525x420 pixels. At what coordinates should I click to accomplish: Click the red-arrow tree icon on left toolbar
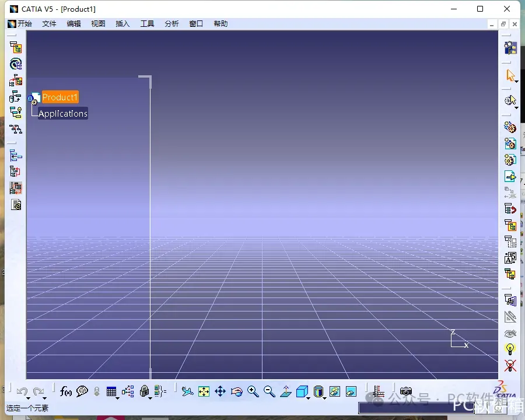point(16,80)
